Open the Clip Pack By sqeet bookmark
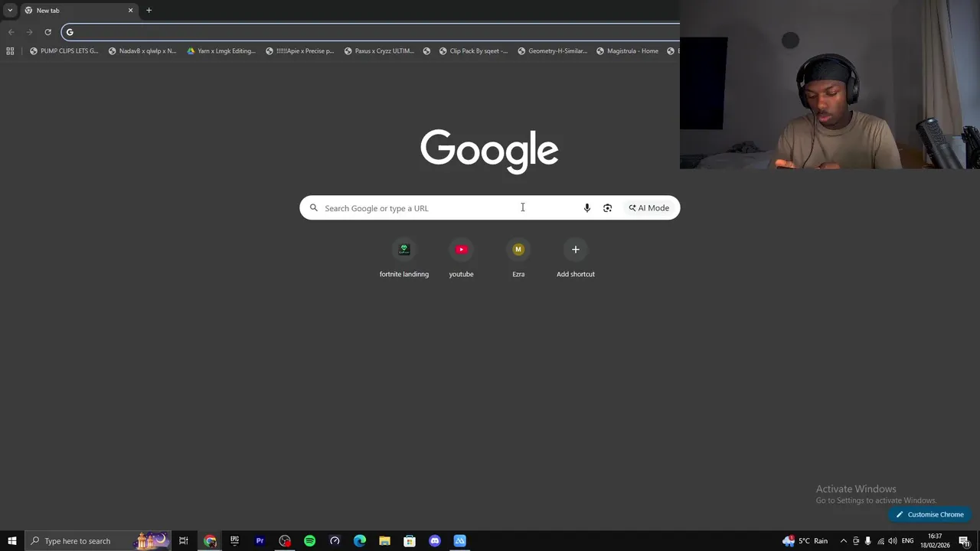The width and height of the screenshot is (980, 551). 474,51
